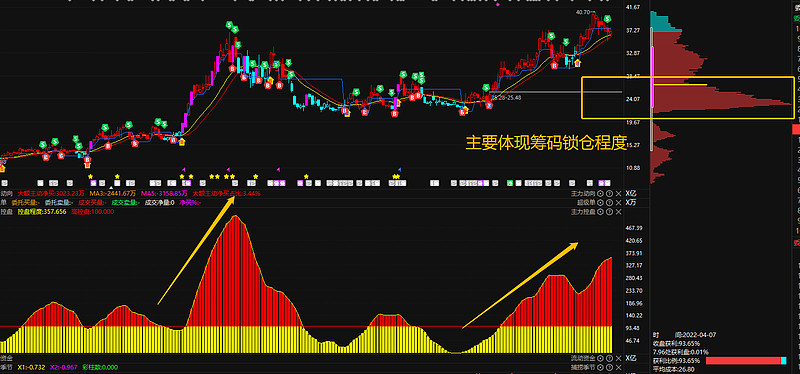Click the 24.07 price axis label

[633, 99]
